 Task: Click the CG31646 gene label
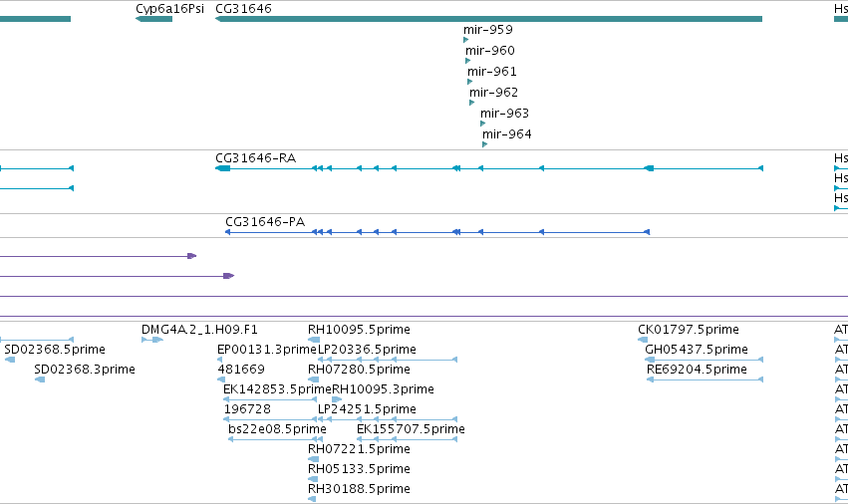(243, 9)
